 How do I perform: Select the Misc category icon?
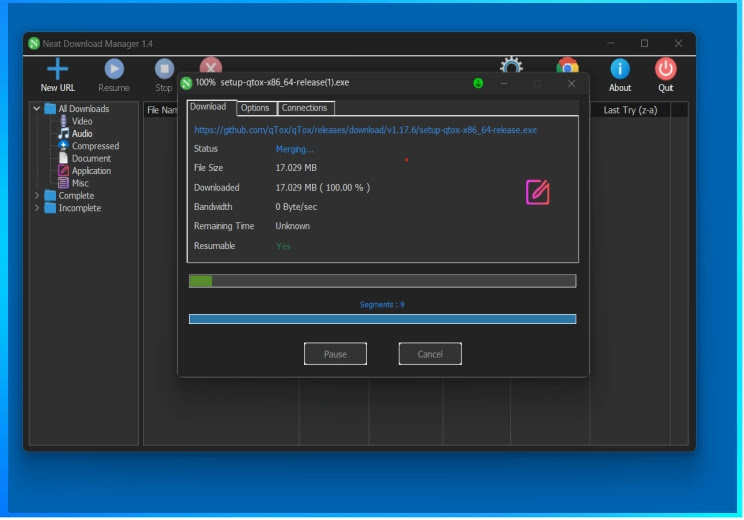point(63,183)
